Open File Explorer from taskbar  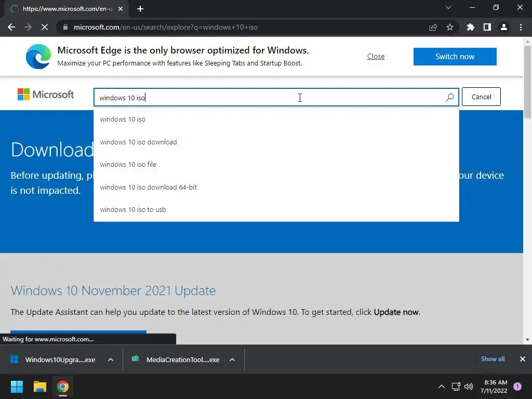click(x=39, y=387)
